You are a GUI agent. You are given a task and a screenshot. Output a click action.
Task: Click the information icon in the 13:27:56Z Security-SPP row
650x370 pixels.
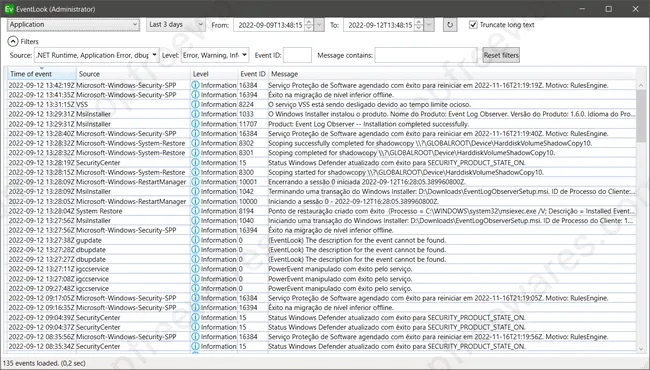195,230
